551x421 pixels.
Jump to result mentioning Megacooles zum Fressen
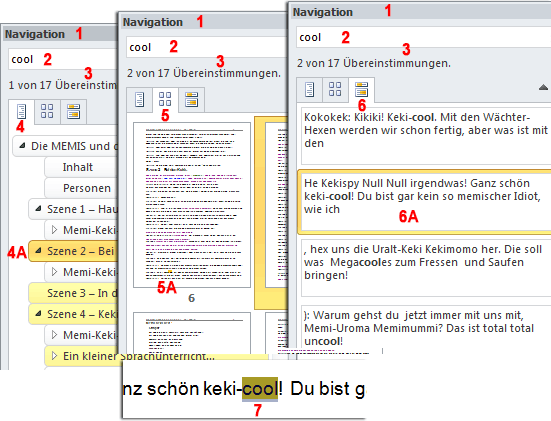pos(426,268)
